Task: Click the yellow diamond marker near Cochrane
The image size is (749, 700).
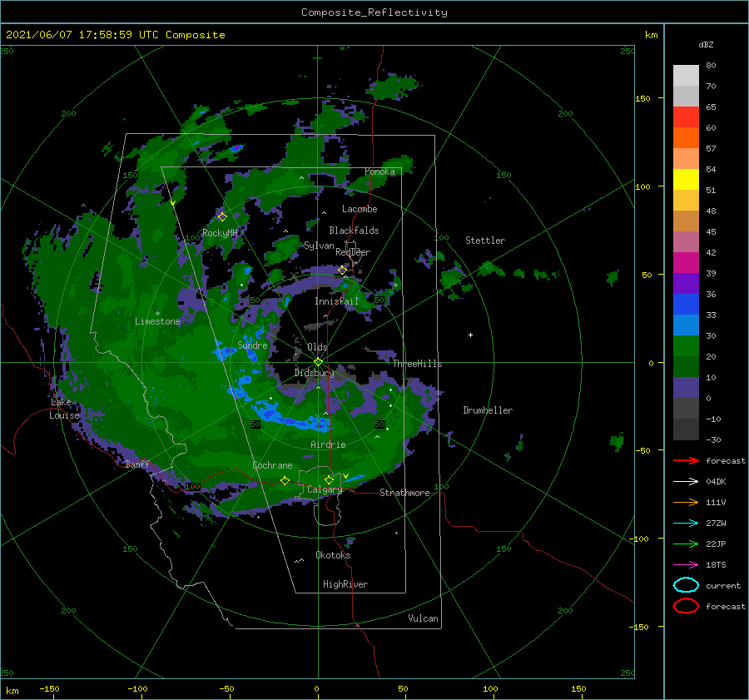Action: (285, 481)
